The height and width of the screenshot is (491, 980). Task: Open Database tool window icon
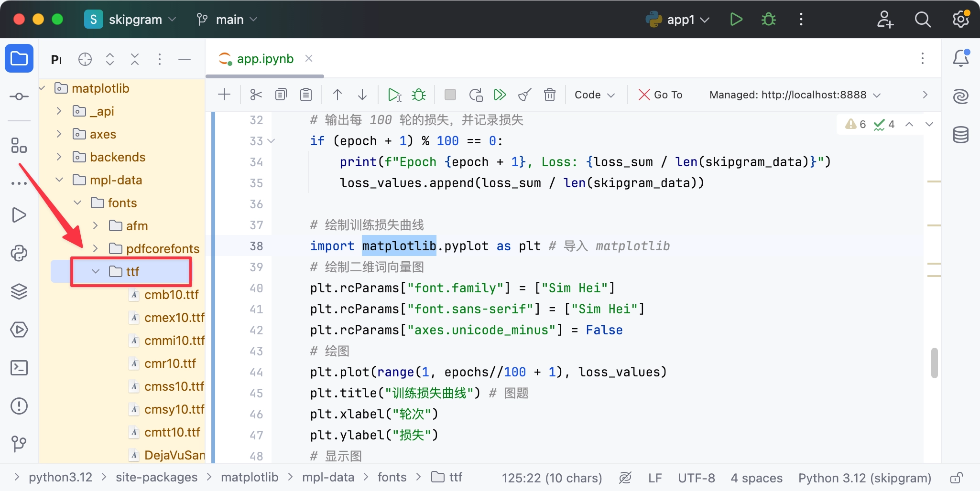[961, 135]
